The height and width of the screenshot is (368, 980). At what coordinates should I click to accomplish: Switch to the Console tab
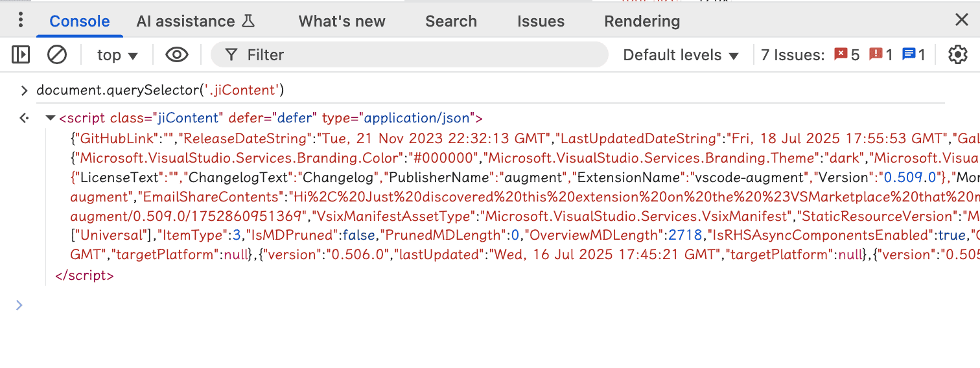tap(80, 21)
